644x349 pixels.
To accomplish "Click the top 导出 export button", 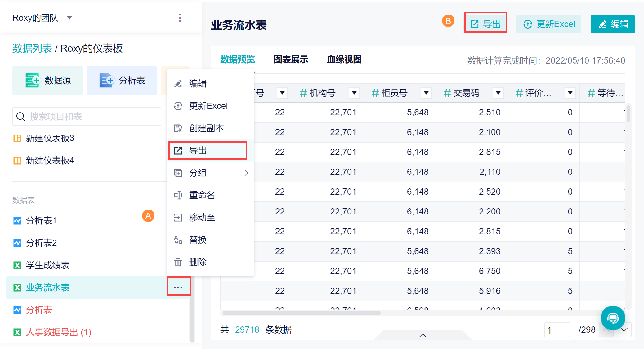I will tap(485, 24).
